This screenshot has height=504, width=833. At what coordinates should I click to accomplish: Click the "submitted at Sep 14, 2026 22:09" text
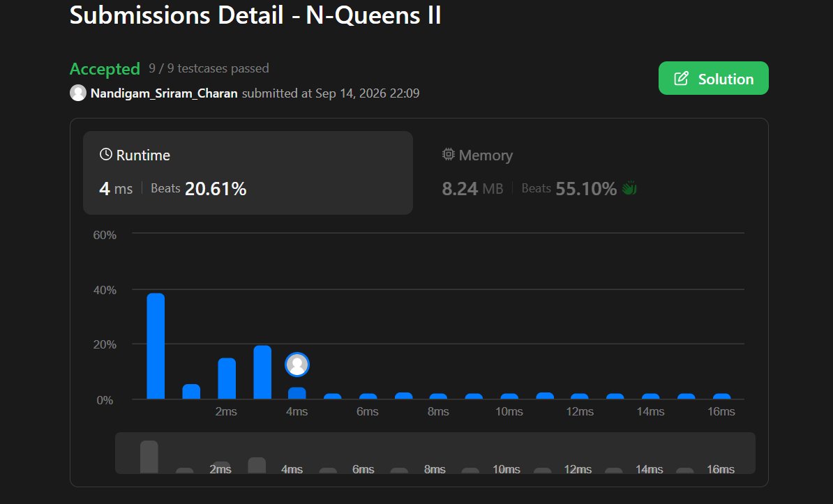pyautogui.click(x=331, y=93)
